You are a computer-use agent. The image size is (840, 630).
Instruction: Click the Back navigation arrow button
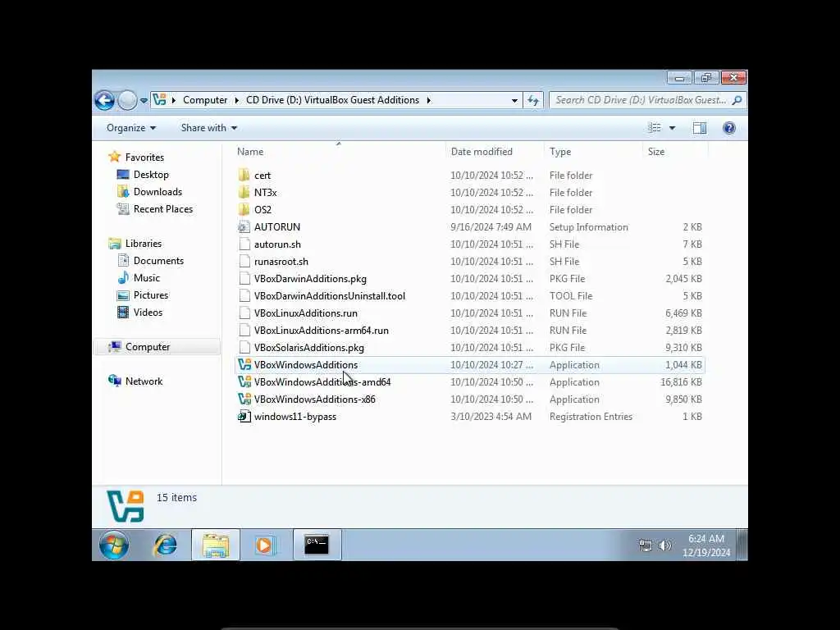pos(104,100)
